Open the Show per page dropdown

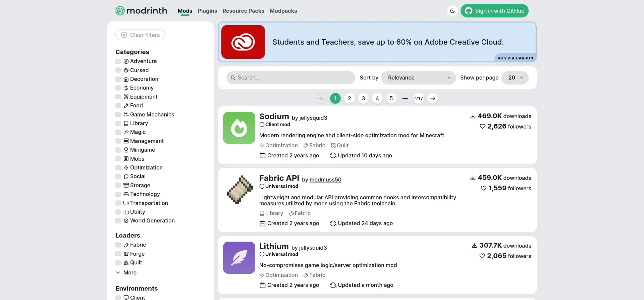[x=515, y=78]
